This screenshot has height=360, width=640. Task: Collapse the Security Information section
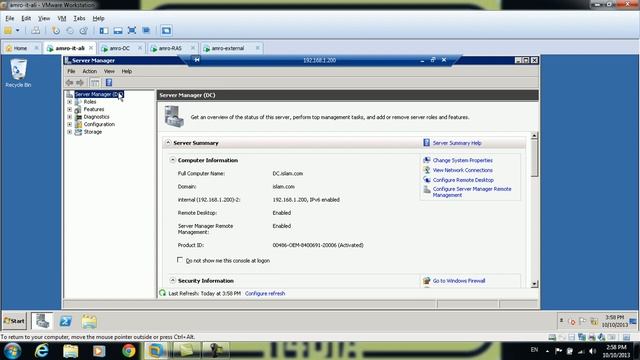click(173, 280)
